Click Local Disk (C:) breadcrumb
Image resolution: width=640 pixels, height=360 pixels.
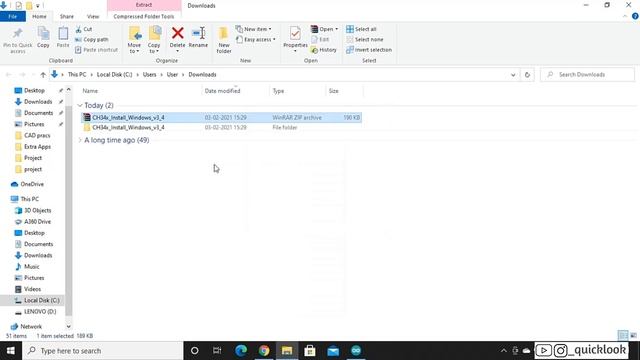(x=114, y=75)
